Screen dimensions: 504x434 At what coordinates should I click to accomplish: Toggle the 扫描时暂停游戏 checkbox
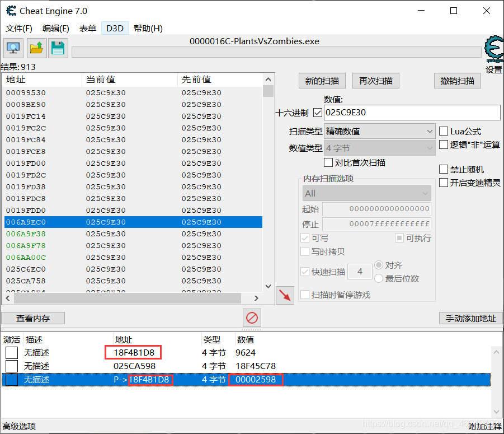305,295
